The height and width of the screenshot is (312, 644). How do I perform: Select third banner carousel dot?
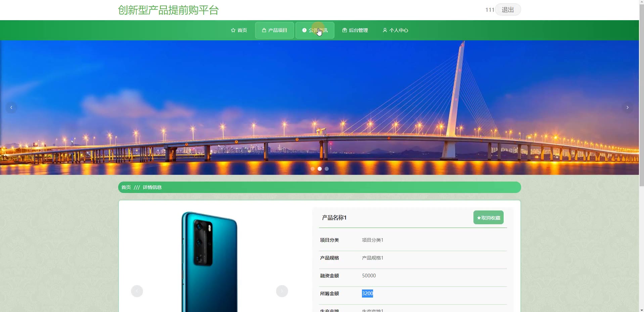327,169
